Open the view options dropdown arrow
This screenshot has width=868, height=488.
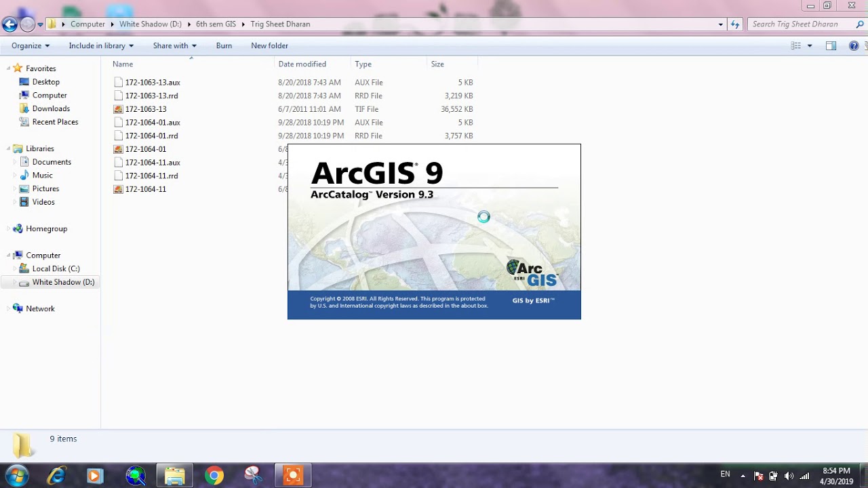[810, 45]
